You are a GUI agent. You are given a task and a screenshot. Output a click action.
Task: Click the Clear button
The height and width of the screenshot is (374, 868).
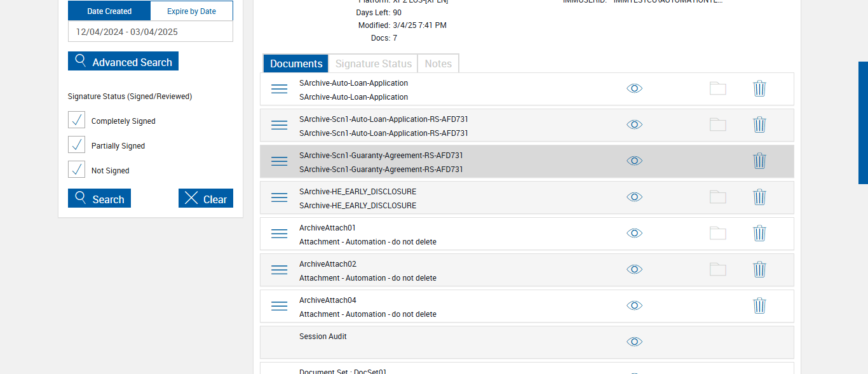point(206,198)
